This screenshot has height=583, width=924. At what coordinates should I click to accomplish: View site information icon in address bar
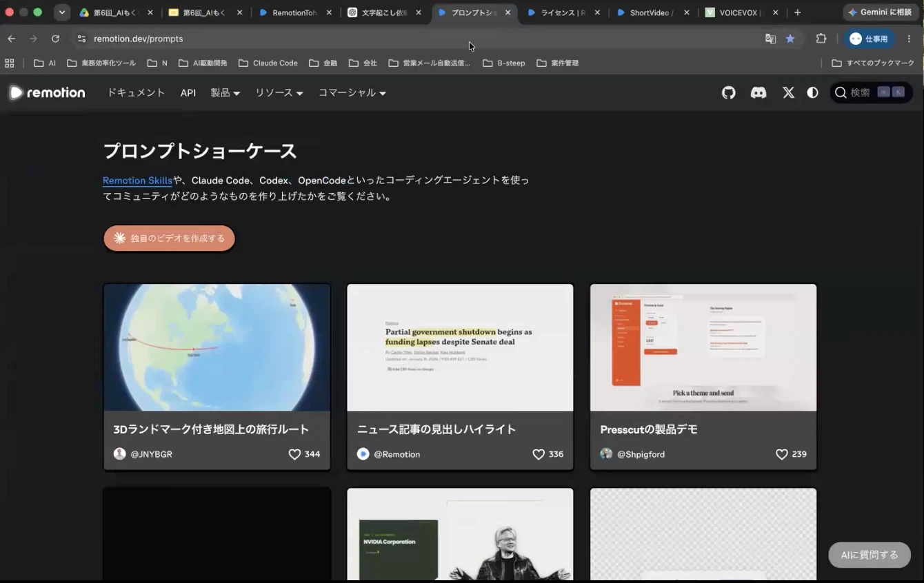pos(81,39)
